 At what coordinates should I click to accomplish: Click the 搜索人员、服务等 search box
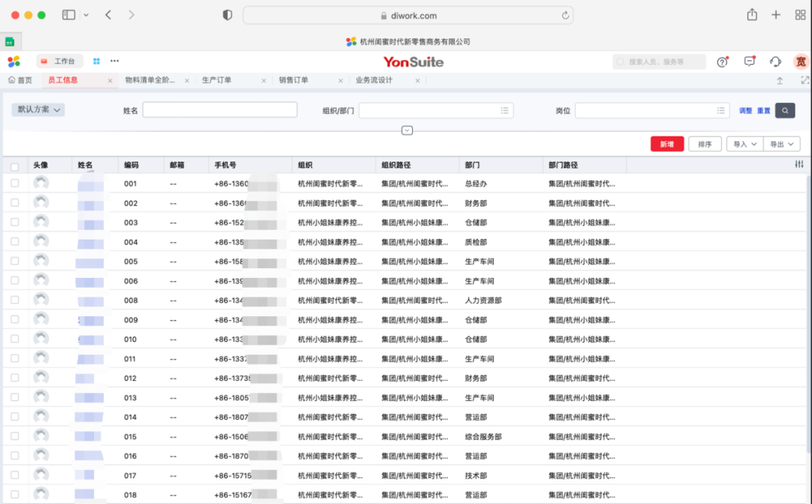click(x=659, y=62)
